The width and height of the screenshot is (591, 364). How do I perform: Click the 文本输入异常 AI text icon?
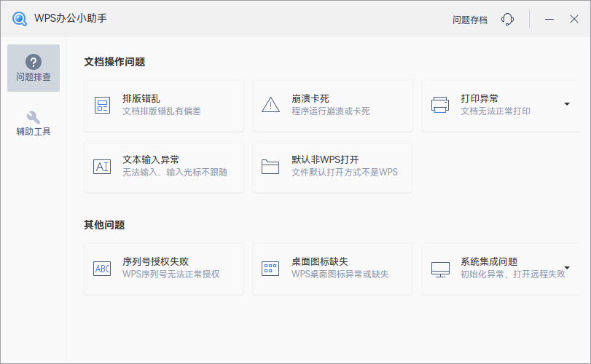(102, 167)
